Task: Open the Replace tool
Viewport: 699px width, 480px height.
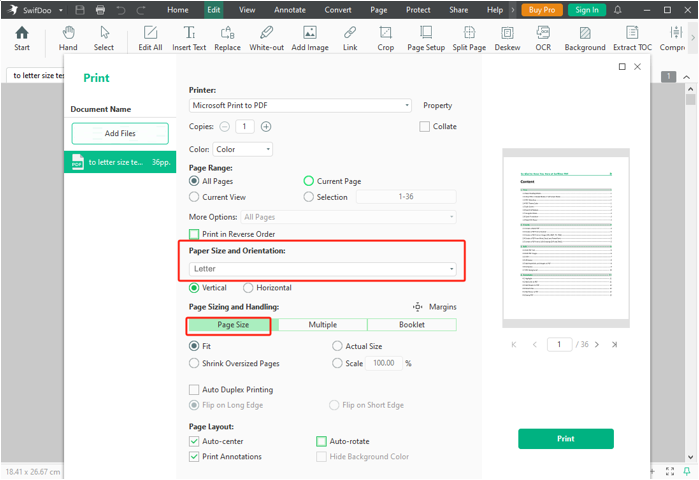Action: coord(227,38)
